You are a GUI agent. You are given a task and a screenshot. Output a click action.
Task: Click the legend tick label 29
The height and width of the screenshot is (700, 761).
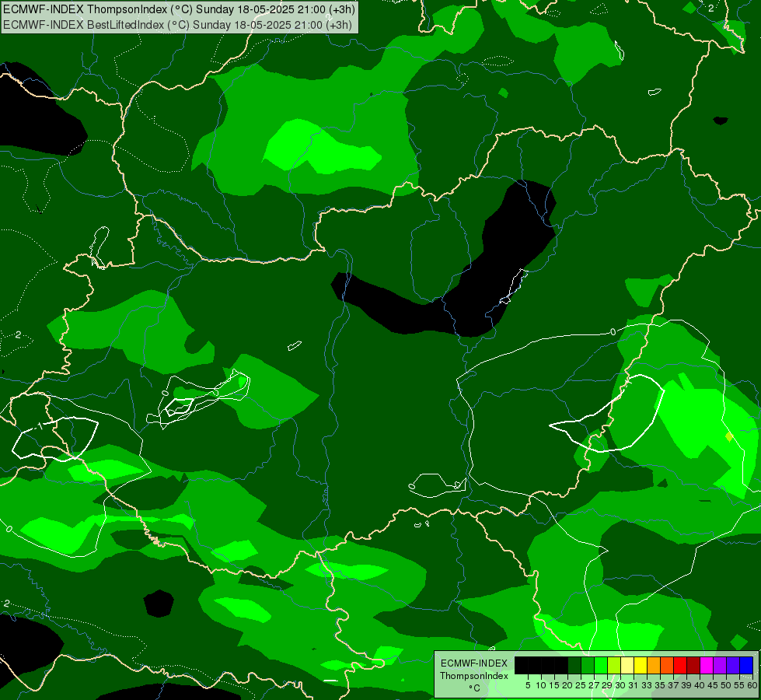(x=607, y=685)
